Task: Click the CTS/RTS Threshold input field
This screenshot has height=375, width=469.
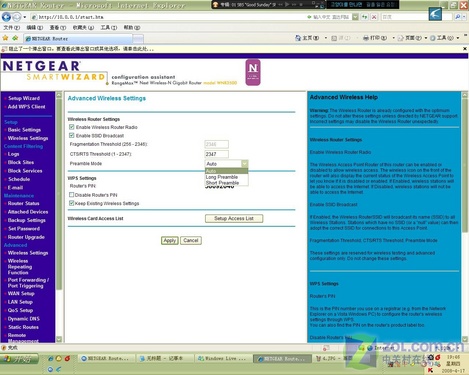Action: tap(217, 154)
